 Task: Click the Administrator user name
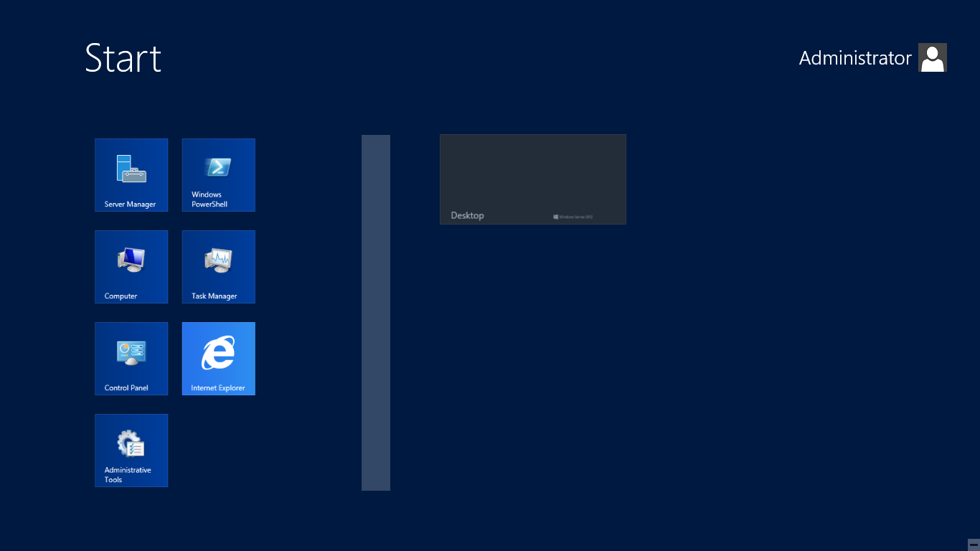[855, 58]
